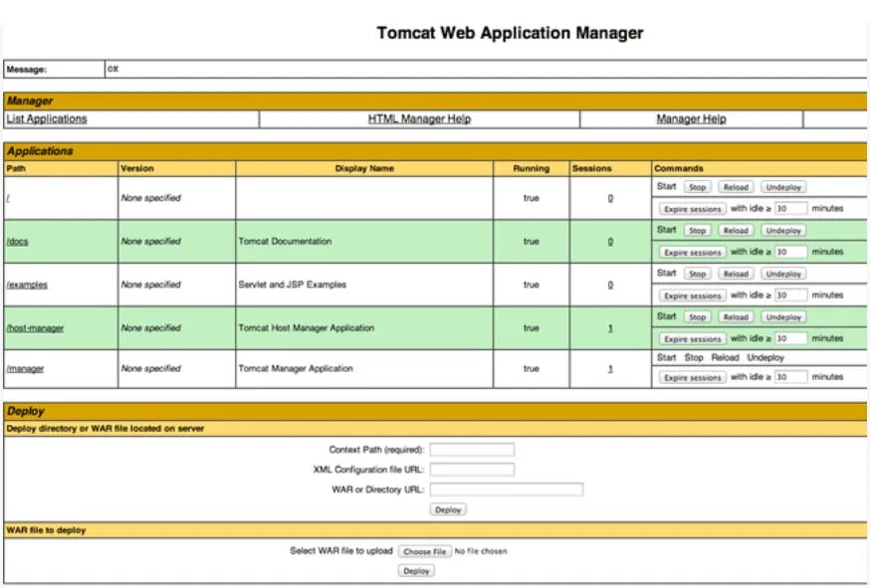View sessions count for /docs
870x588 pixels.
(x=610, y=242)
